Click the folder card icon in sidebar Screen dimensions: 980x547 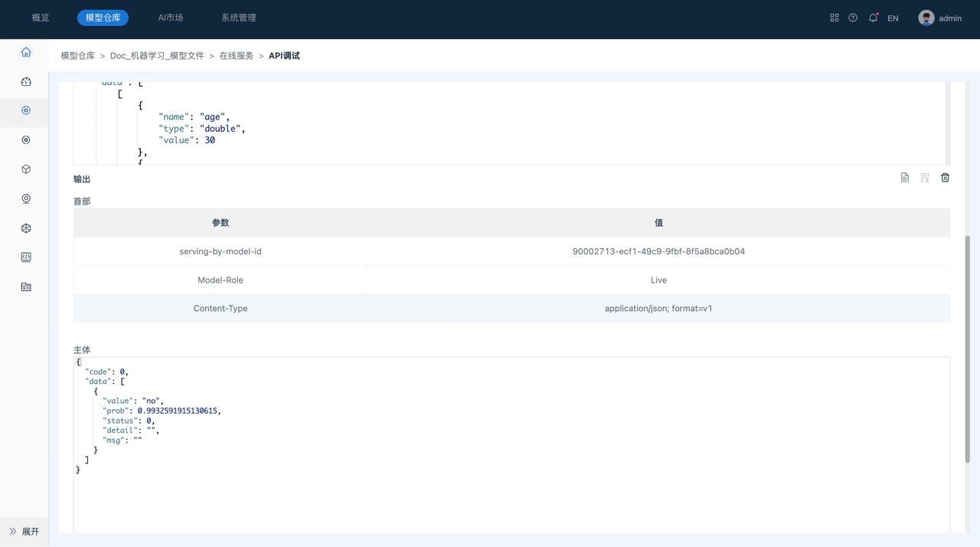click(x=26, y=287)
